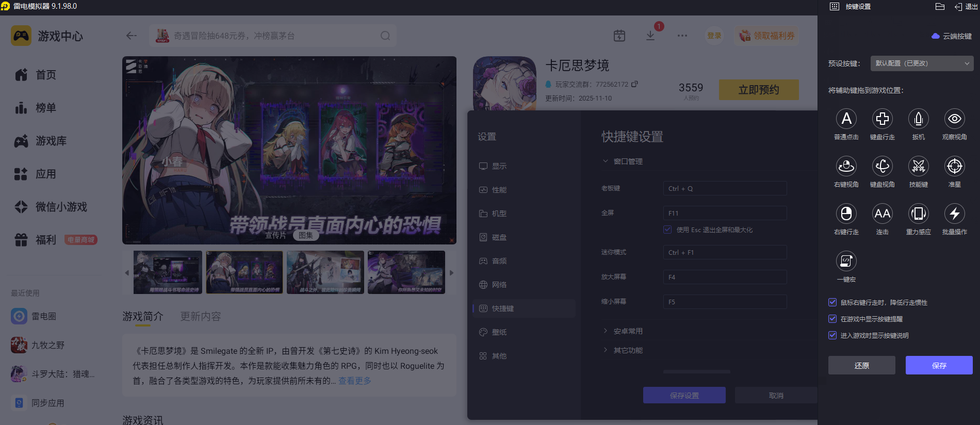Toggle 进入游戏时显示按键说明 checkbox
Screen dimensions: 980x425
click(x=832, y=335)
